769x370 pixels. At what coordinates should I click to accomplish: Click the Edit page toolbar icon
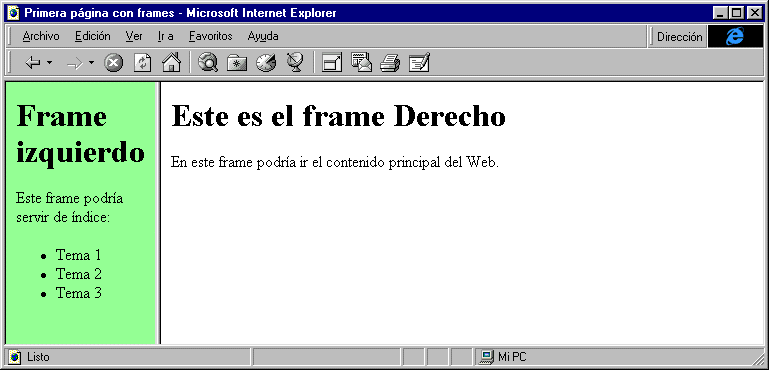(419, 63)
